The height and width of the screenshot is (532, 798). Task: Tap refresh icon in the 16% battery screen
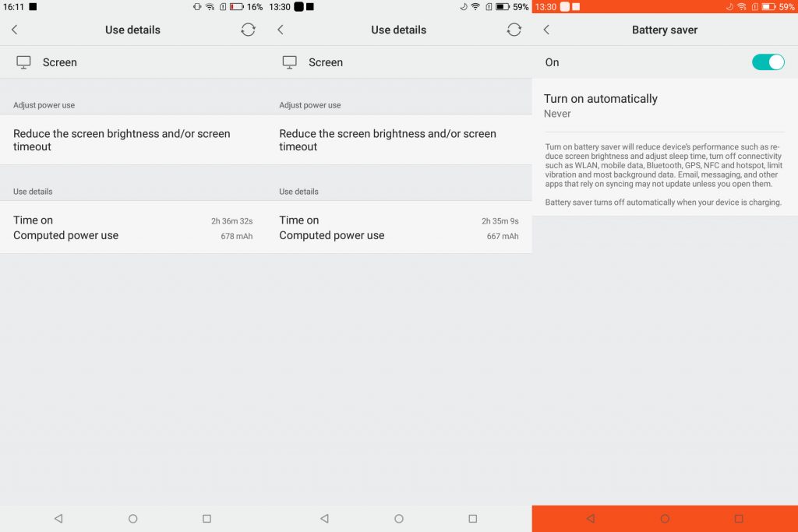point(248,30)
